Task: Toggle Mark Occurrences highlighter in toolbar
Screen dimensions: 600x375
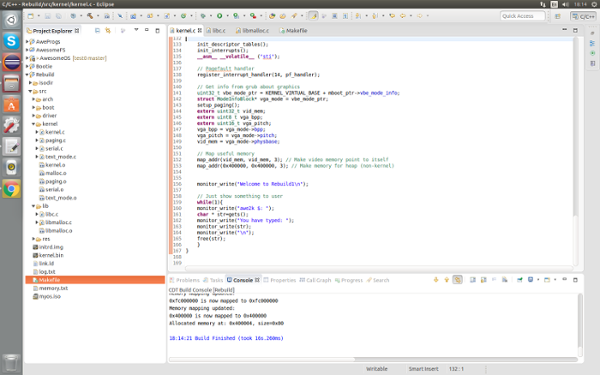Action: point(313,16)
